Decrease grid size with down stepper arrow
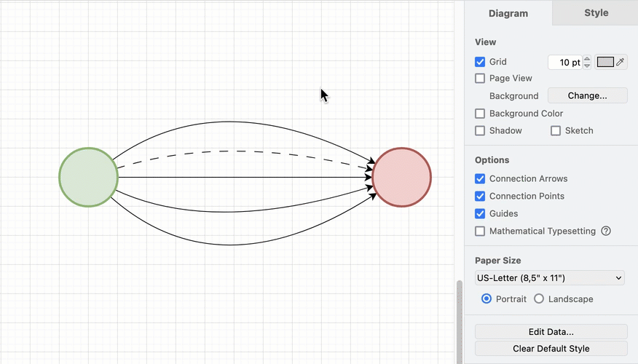Viewport: 638px width, 364px height. [587, 66]
